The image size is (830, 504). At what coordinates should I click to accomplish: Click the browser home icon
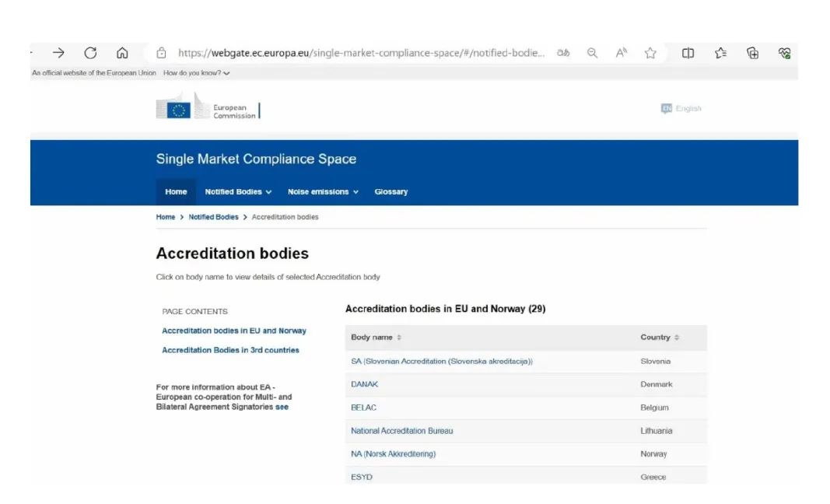coord(122,53)
